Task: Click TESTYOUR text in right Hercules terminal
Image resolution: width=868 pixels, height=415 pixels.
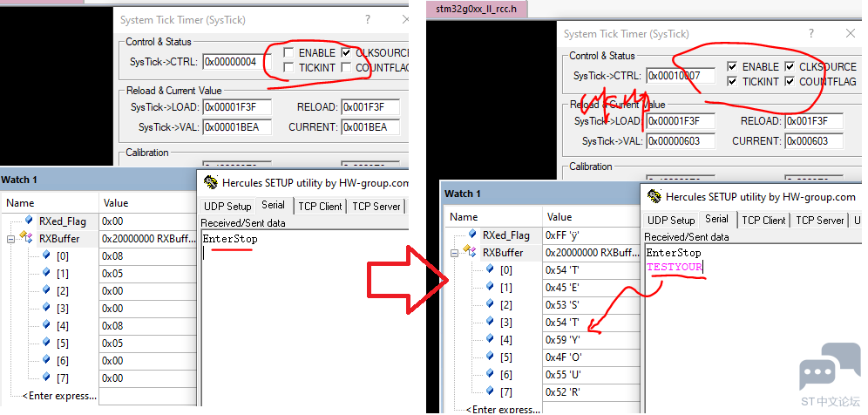Action: (675, 267)
